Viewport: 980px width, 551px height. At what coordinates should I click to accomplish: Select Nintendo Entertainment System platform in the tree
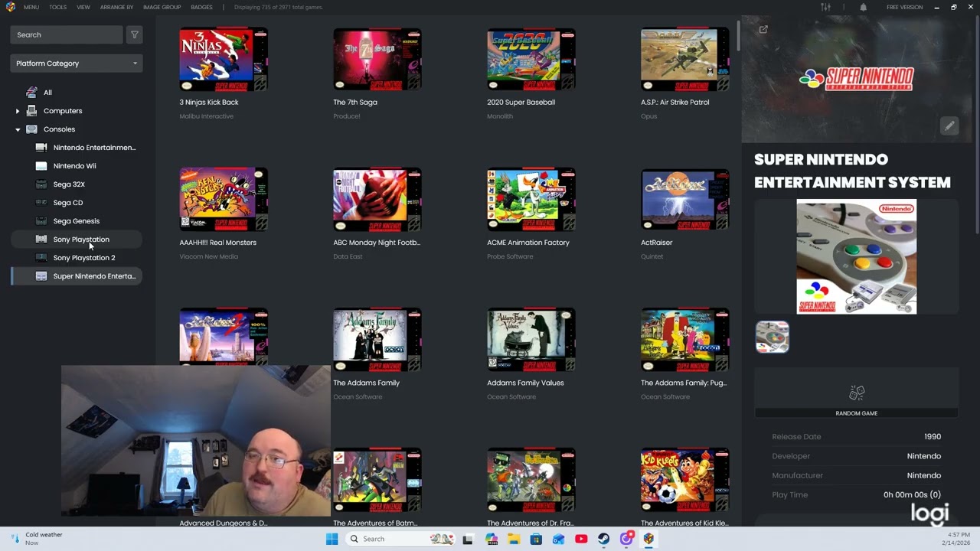[x=94, y=148]
